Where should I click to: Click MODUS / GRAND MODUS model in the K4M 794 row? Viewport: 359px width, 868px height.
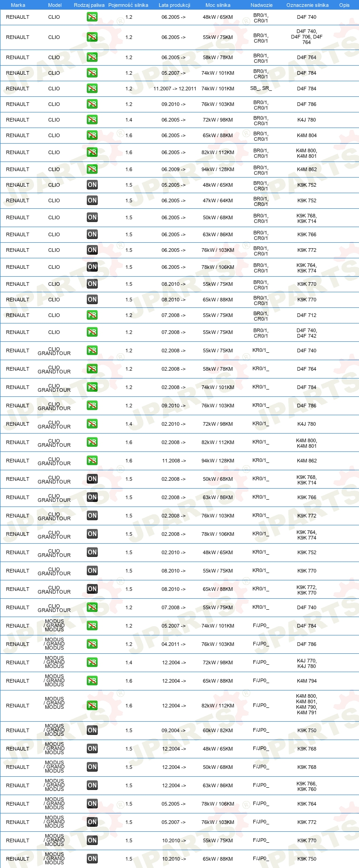(54, 680)
